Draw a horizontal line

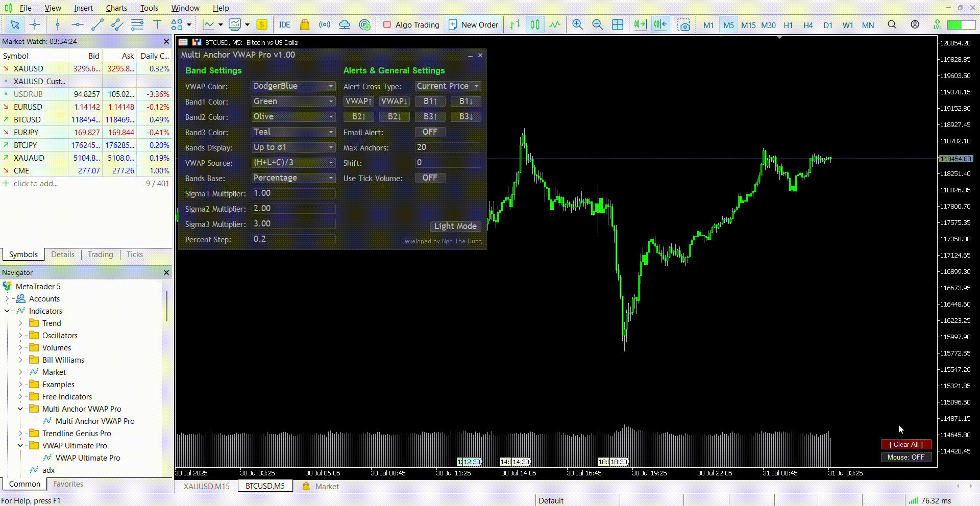(x=78, y=24)
